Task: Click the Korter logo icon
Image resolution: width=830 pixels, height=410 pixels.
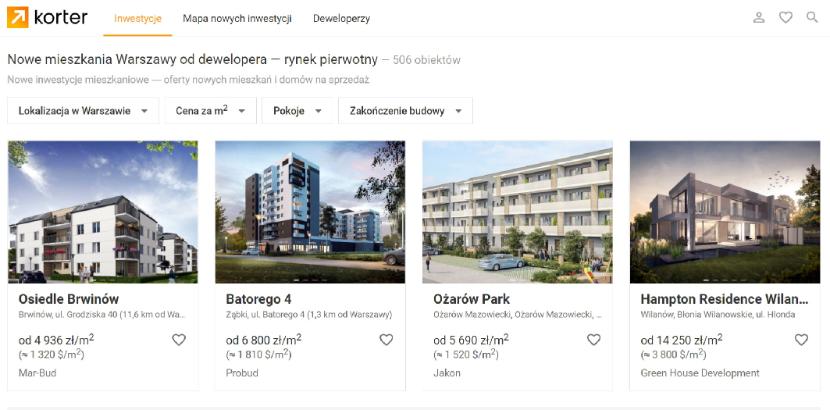Action: tap(17, 17)
